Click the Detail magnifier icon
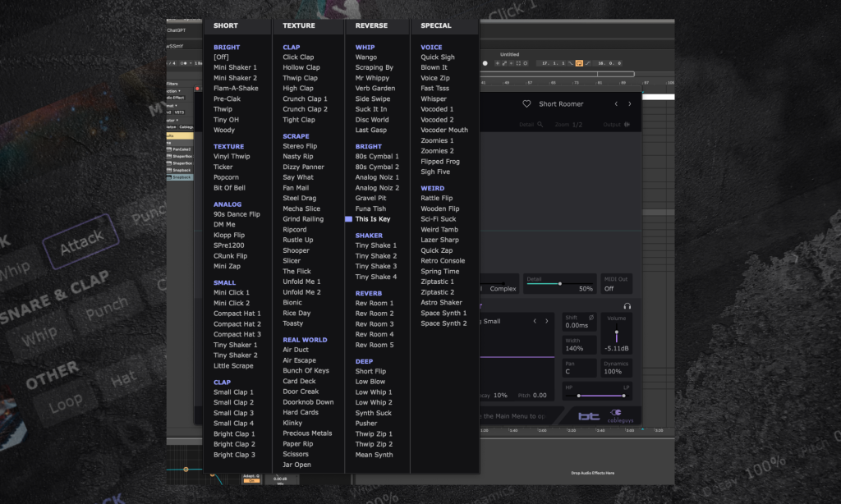 pyautogui.click(x=540, y=125)
